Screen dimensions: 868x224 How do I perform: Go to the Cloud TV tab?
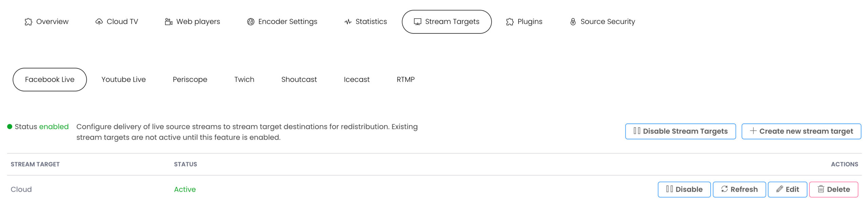point(117,22)
